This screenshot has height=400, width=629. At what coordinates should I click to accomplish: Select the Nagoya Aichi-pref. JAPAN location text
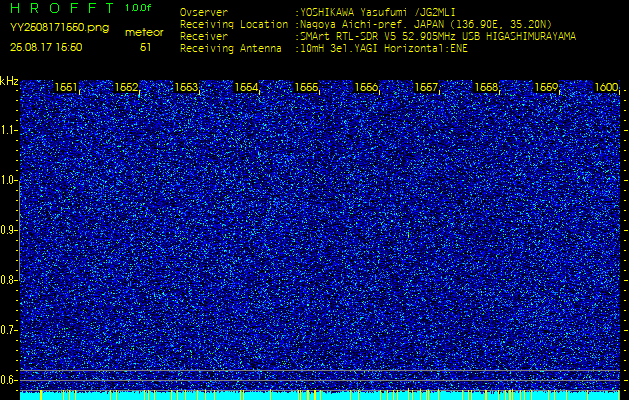tap(424, 24)
